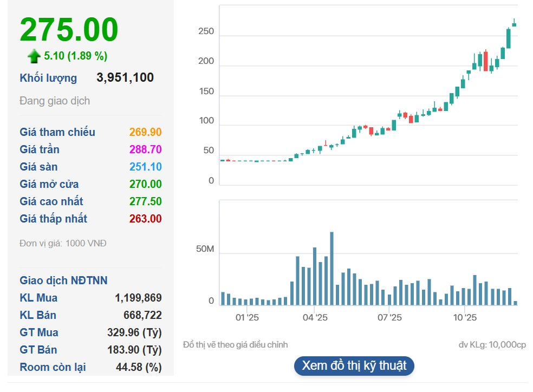The image size is (533, 392).
Task: Click the KL Mua value 1,199,869
Action: tap(138, 298)
